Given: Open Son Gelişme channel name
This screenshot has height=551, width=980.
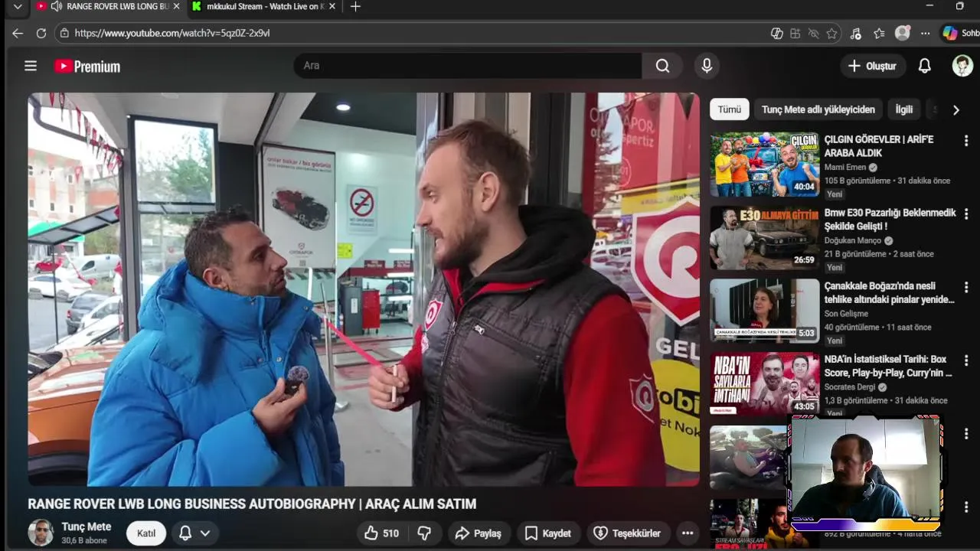Looking at the screenshot, I should click(846, 314).
